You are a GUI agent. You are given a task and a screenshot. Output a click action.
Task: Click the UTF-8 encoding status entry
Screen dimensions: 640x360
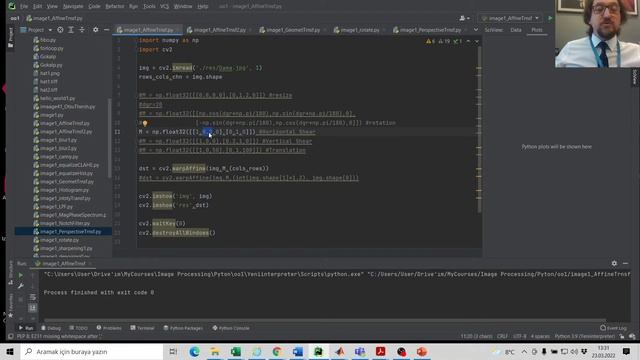[520, 336]
